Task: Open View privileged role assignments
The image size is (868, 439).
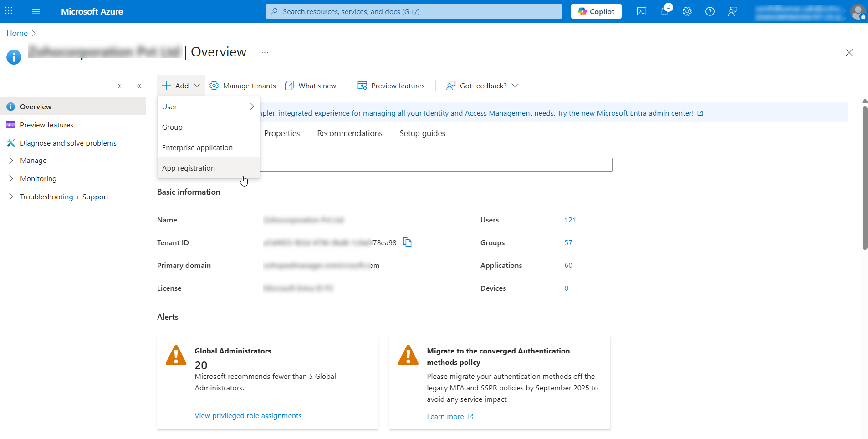Action: pyautogui.click(x=248, y=415)
